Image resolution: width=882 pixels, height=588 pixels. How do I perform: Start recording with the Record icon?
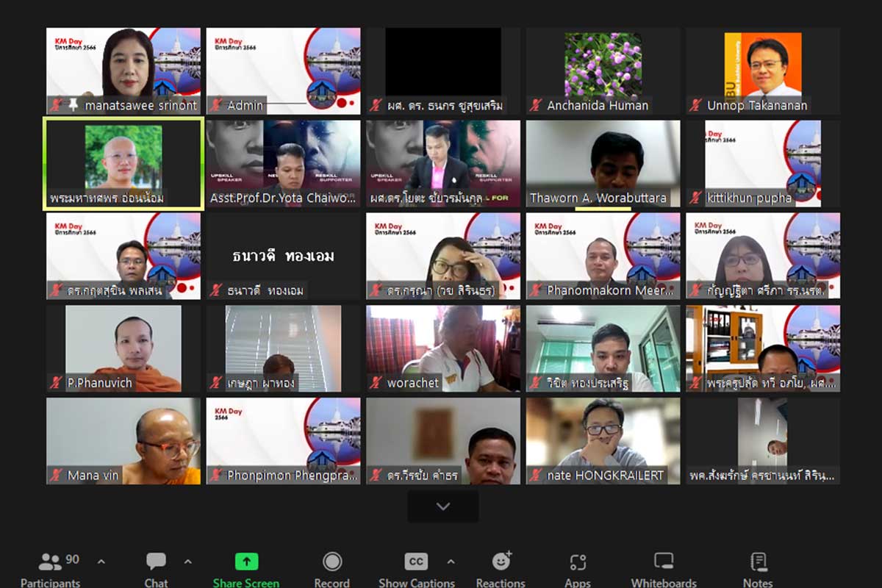pos(331,562)
